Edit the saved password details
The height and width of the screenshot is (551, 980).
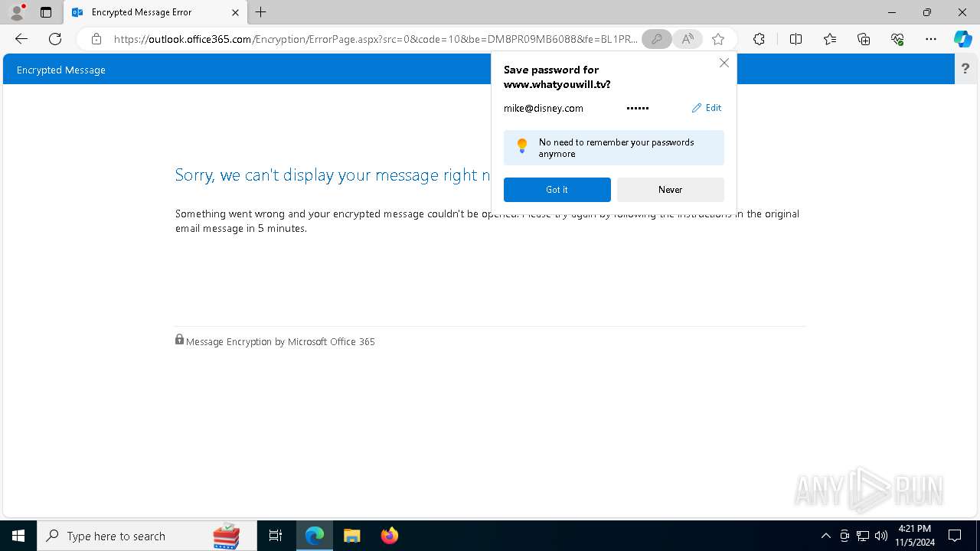707,108
